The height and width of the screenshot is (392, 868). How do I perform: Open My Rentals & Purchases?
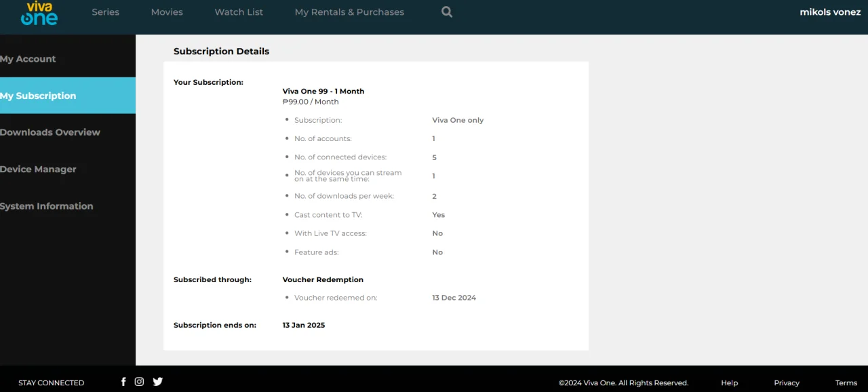349,12
